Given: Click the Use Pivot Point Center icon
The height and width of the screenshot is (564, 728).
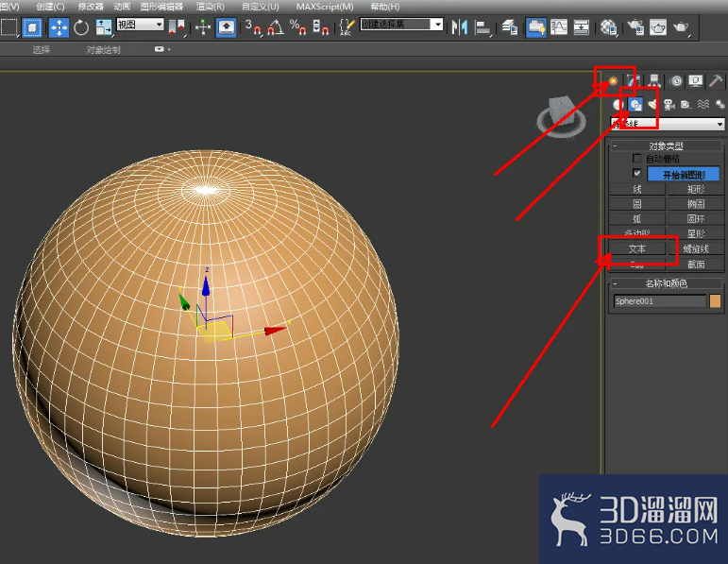Looking at the screenshot, I should (x=177, y=27).
